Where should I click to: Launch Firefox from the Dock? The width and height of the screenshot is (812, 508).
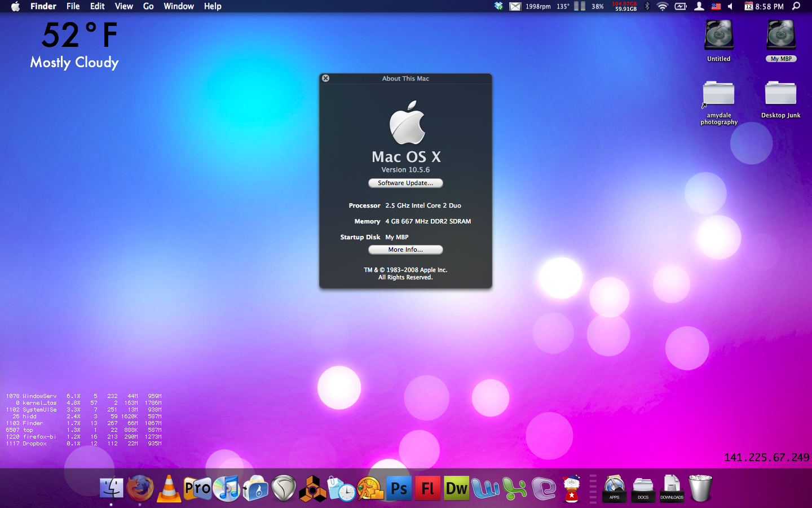click(140, 488)
